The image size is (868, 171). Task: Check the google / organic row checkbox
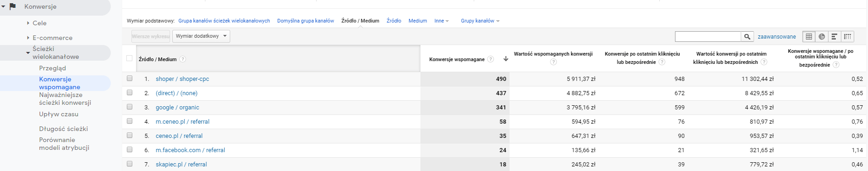(x=130, y=107)
